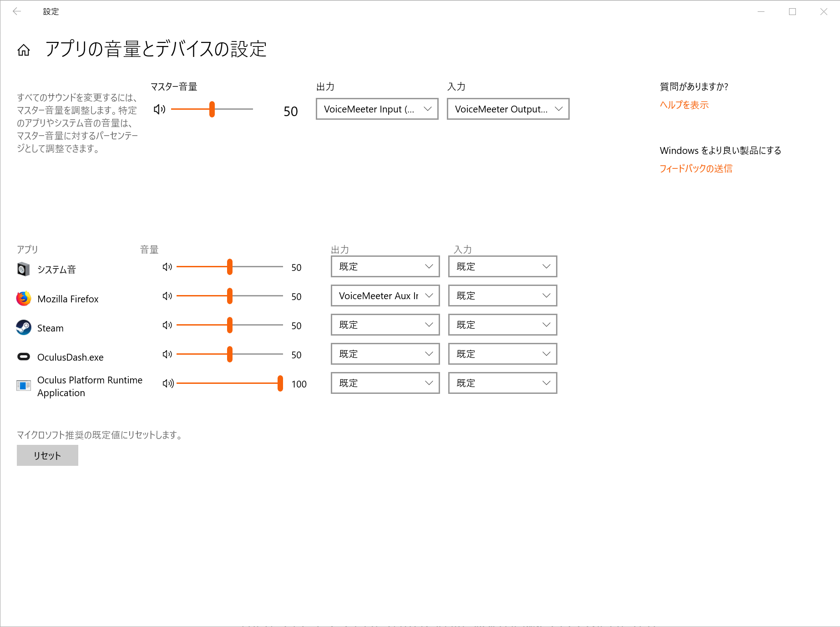Click the Steam app label
Screen dimensions: 840x627
[x=51, y=328]
